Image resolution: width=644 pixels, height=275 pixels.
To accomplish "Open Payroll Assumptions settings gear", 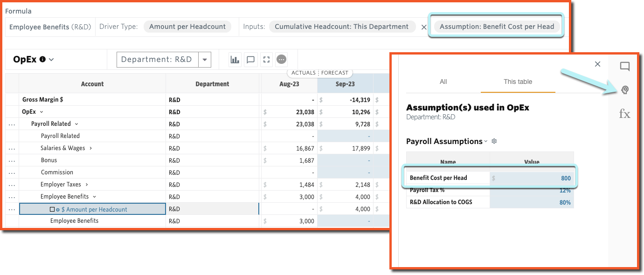I will click(x=494, y=141).
